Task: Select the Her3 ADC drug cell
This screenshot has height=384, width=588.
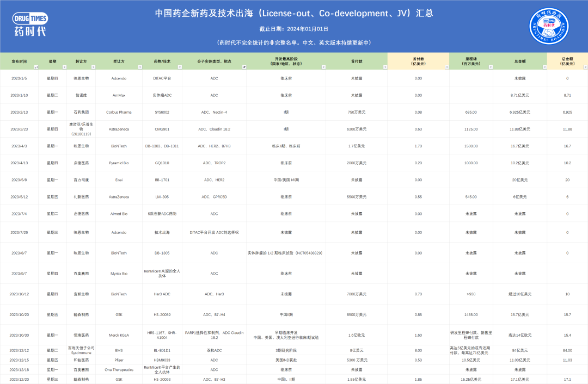Action: pyautogui.click(x=162, y=294)
